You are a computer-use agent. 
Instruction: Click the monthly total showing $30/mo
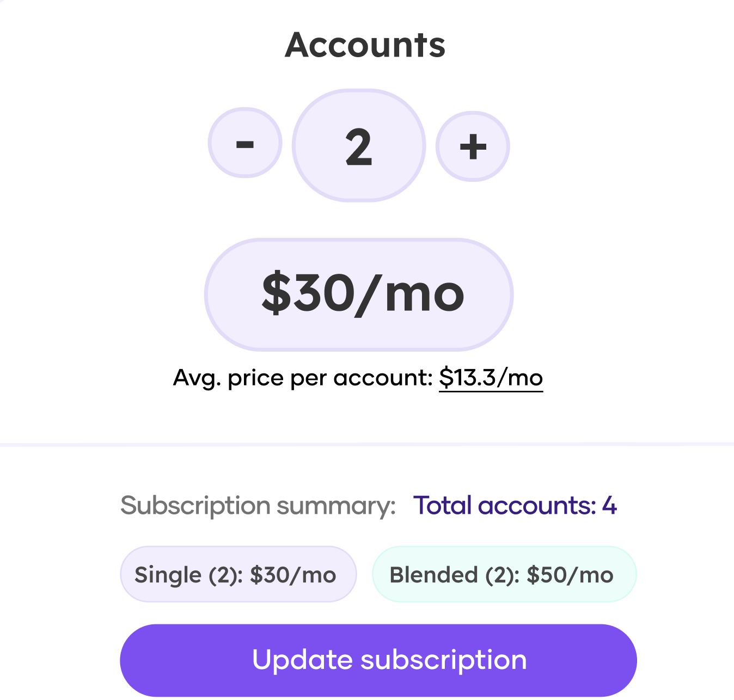coord(359,294)
